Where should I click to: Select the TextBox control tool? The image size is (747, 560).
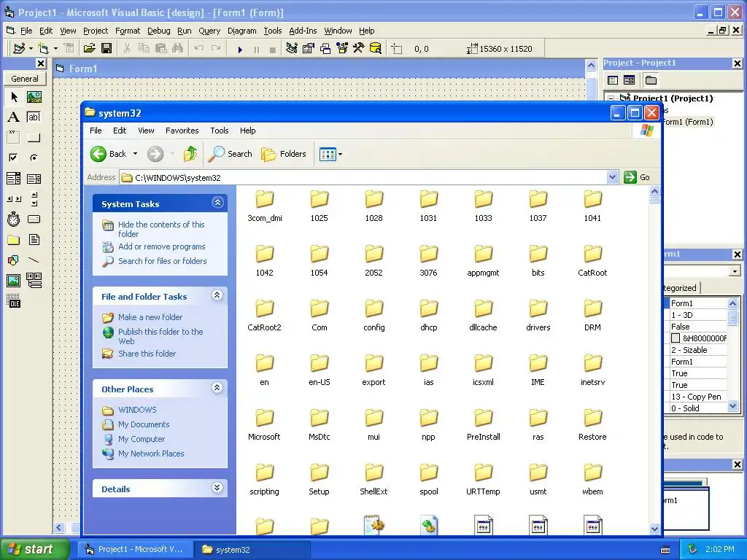point(34,117)
